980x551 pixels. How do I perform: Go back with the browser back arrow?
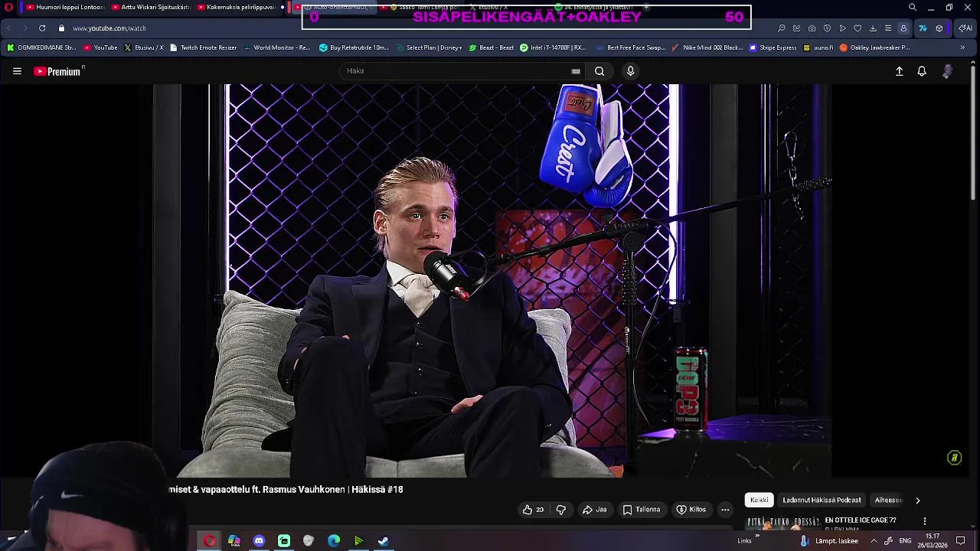click(x=8, y=28)
